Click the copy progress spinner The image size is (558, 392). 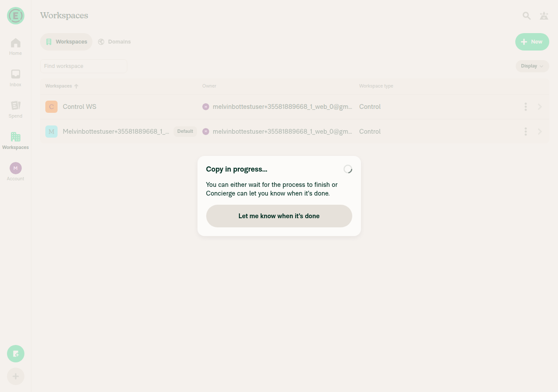tap(347, 169)
